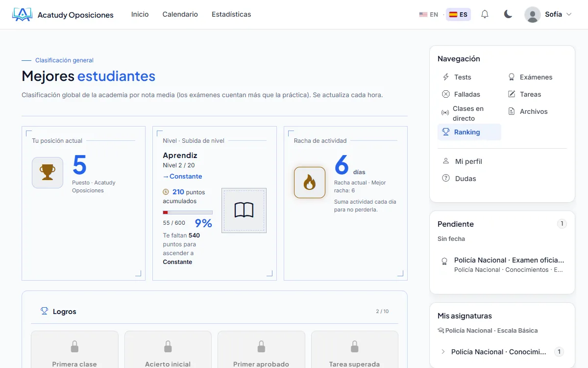Screen dimensions: 588x368
Task: Open the Sofía account dropdown chevron
Action: pyautogui.click(x=569, y=15)
